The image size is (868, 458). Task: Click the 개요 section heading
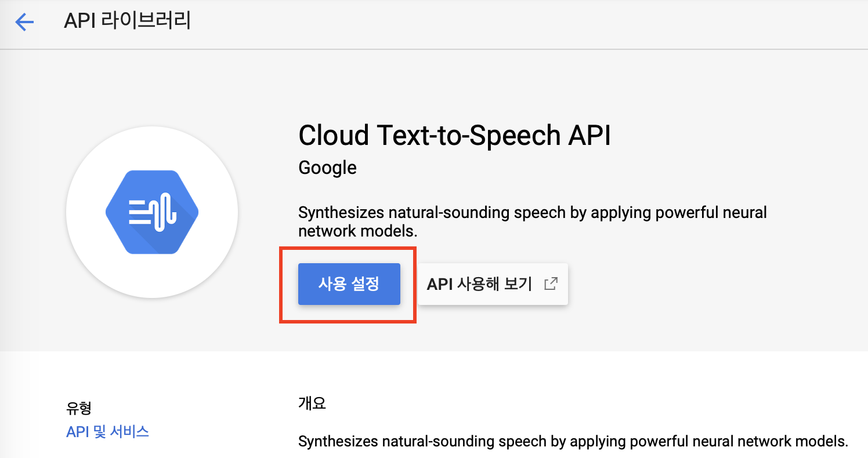(312, 404)
